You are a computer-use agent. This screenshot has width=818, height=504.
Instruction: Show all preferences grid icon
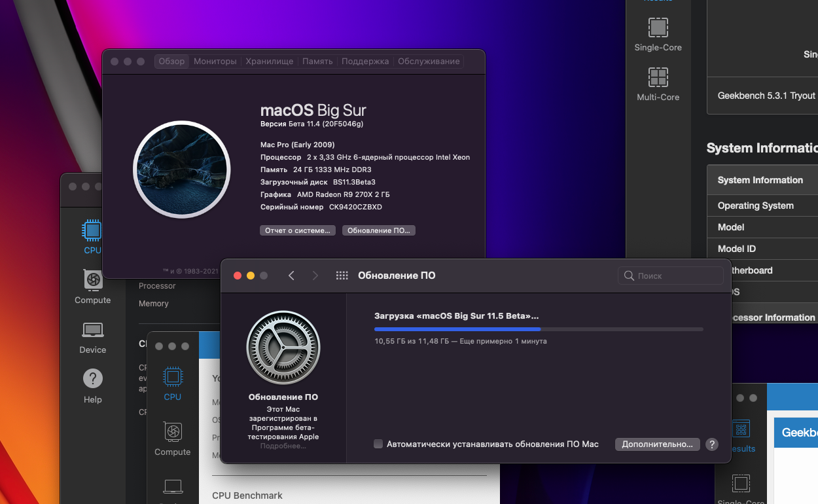342,276
